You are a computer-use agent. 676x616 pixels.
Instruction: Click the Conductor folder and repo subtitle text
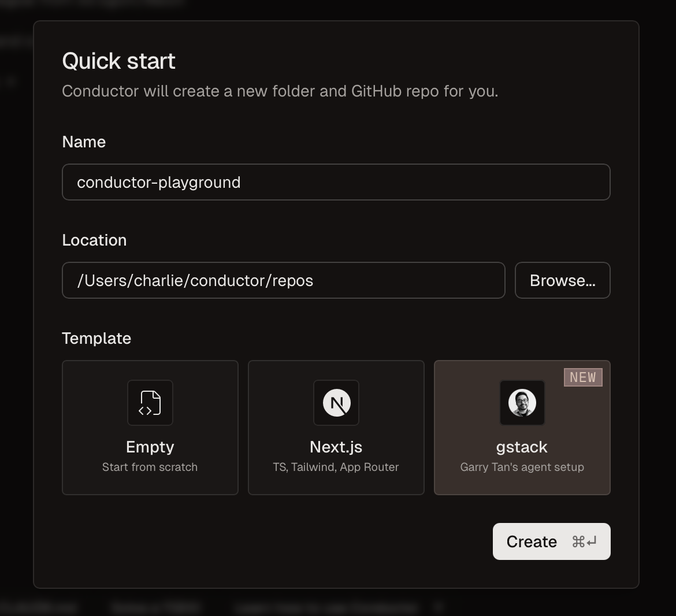[x=280, y=91]
